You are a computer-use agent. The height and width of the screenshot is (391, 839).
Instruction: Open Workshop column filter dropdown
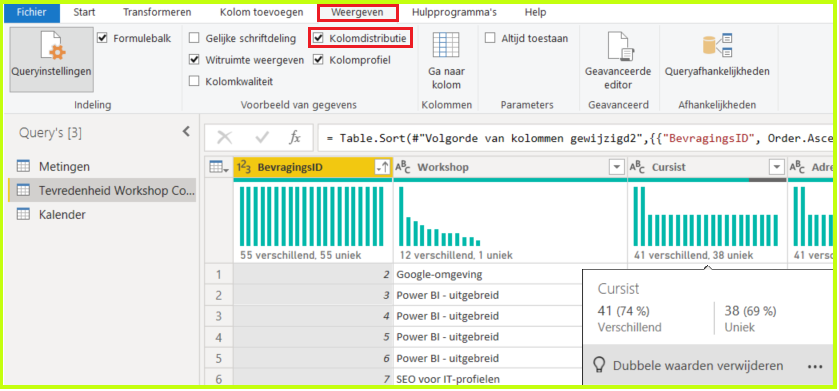pos(616,167)
